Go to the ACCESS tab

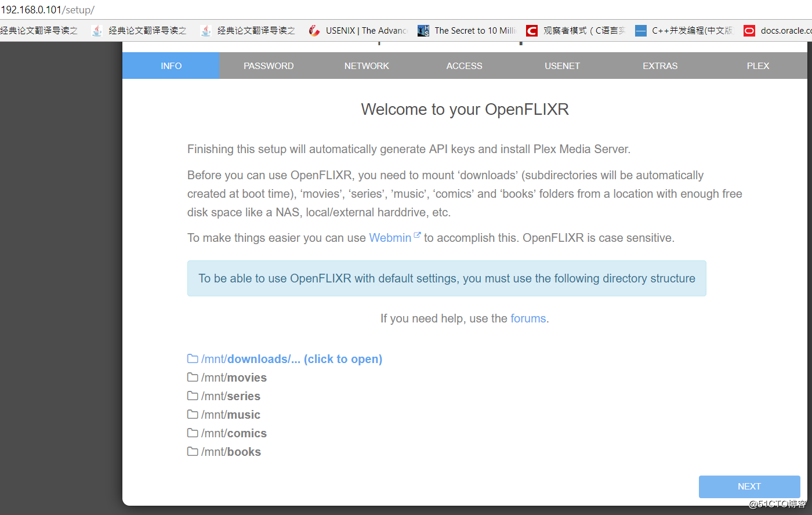464,66
